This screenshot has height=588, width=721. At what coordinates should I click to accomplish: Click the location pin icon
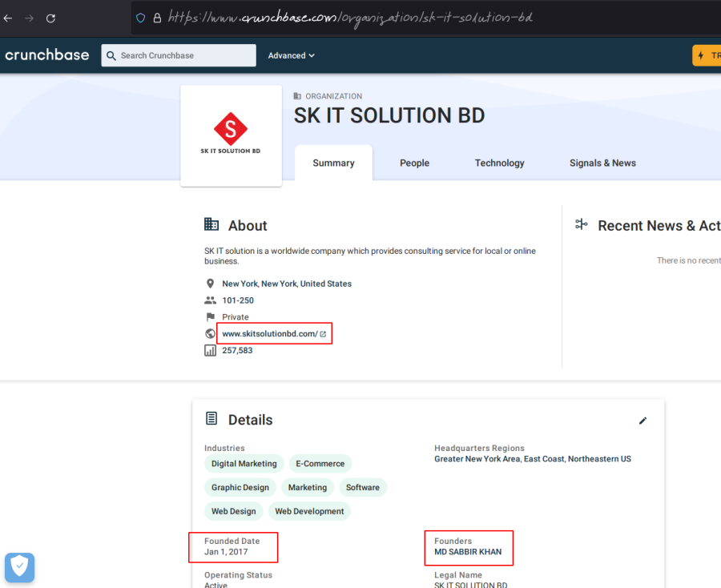[210, 284]
